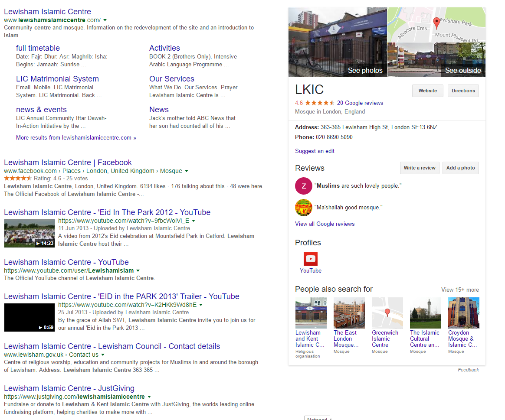The image size is (505, 420).
Task: Expand dropdown arrow next to lewishamislamiccentre.com URL
Action: click(x=105, y=20)
